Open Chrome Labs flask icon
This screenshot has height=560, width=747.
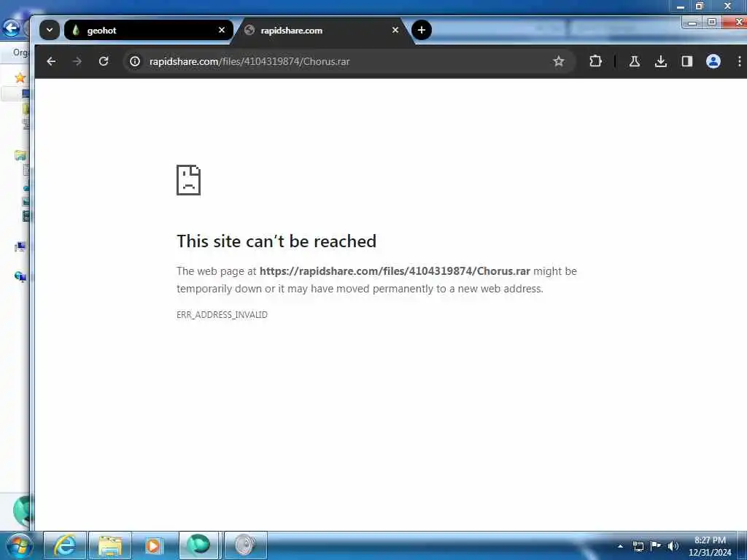coord(634,61)
